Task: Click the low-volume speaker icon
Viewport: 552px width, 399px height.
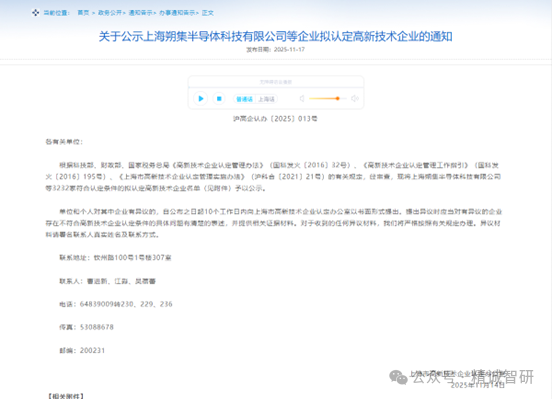Action: [302, 99]
